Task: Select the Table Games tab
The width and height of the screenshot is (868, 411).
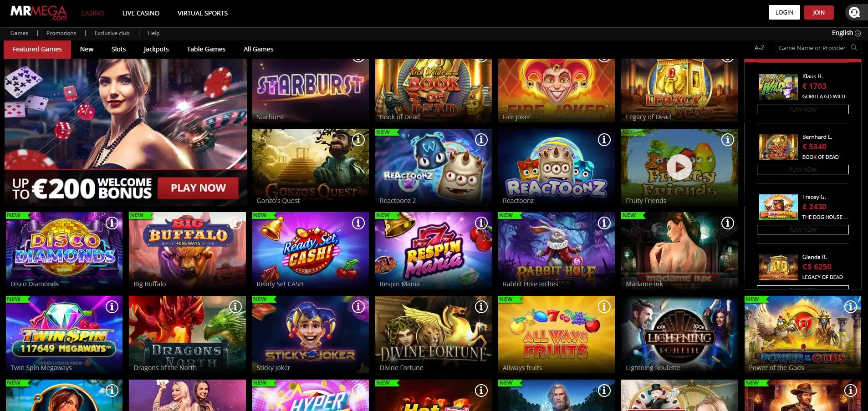Action: 206,49
